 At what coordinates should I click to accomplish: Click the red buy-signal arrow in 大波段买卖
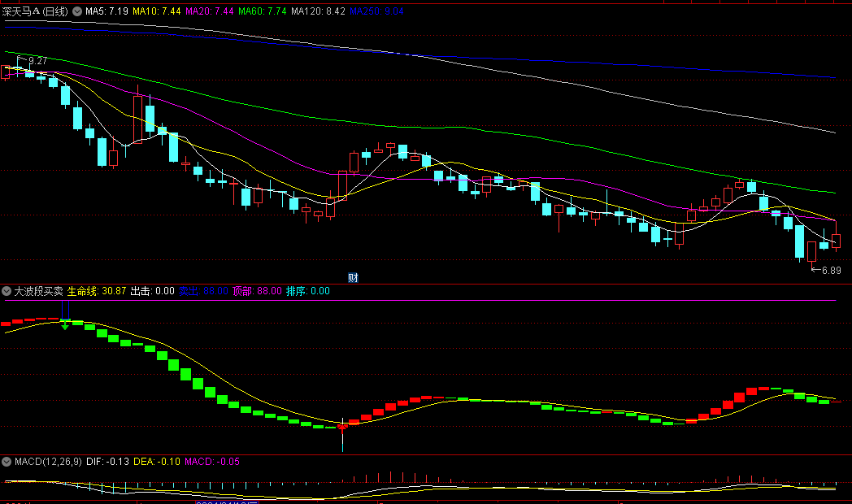pyautogui.click(x=342, y=428)
